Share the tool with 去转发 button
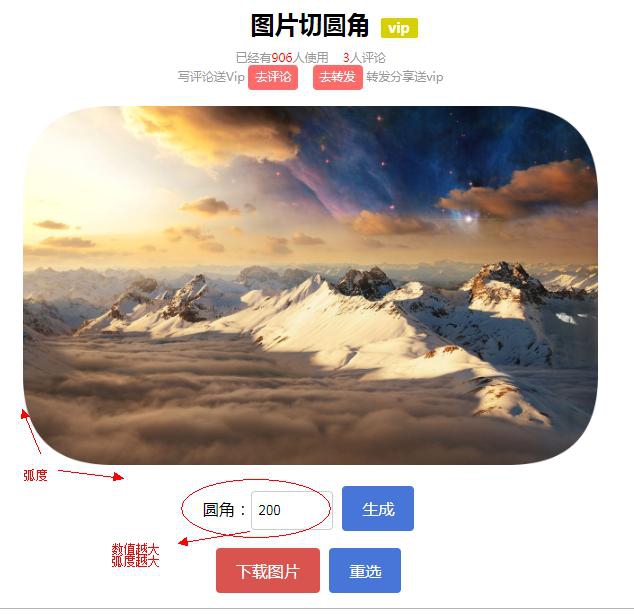Image resolution: width=634 pixels, height=614 pixels. [x=338, y=77]
